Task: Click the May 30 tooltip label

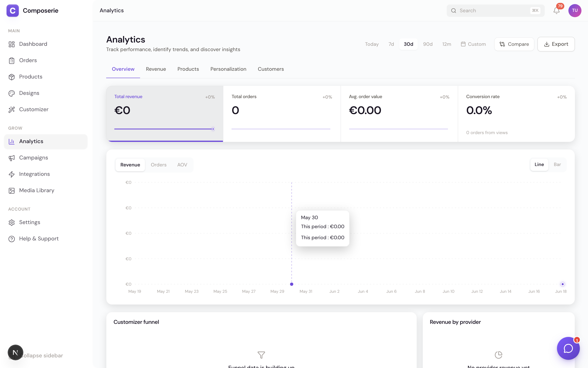Action: tap(309, 218)
